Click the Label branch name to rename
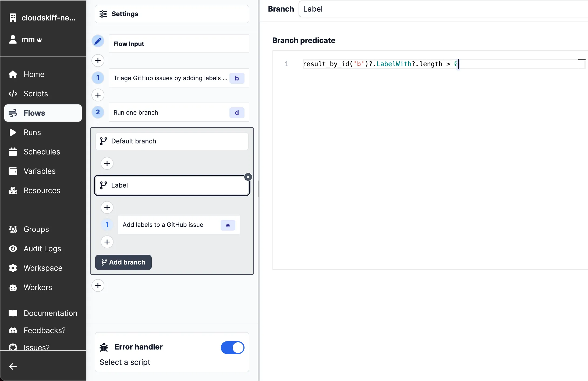Image resolution: width=588 pixels, height=381 pixels. pyautogui.click(x=119, y=185)
